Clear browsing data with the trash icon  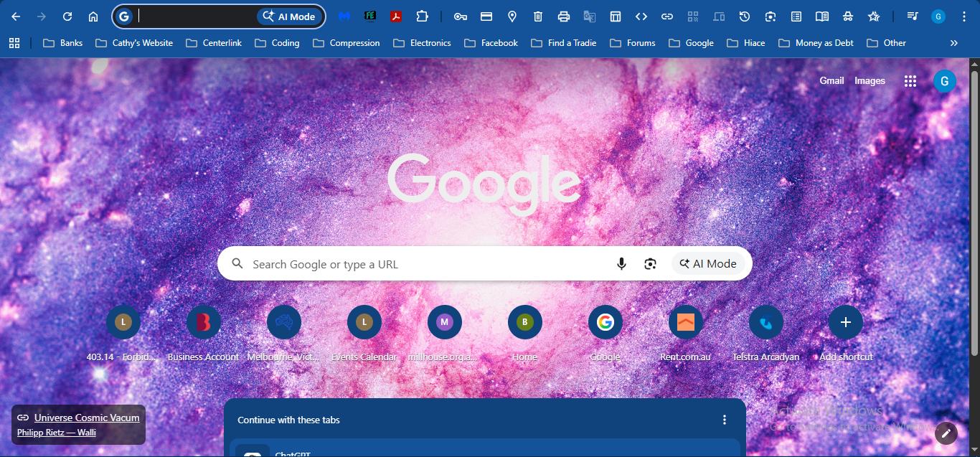538,17
